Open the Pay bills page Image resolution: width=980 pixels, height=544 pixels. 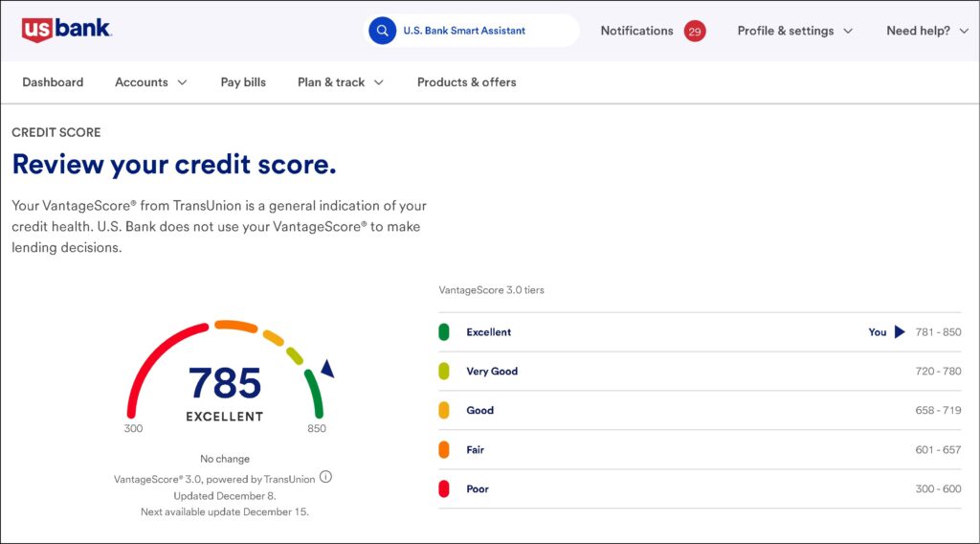click(x=243, y=82)
